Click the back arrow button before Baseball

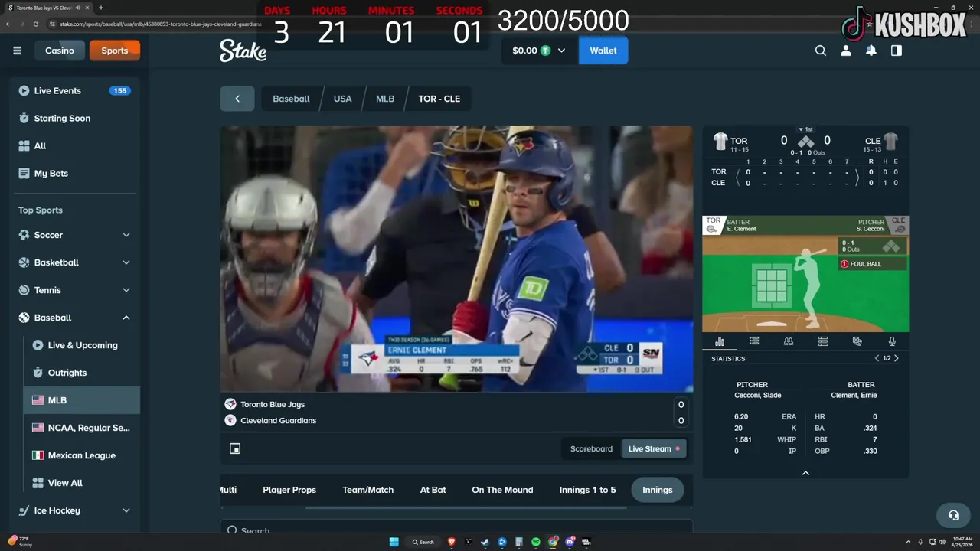237,99
